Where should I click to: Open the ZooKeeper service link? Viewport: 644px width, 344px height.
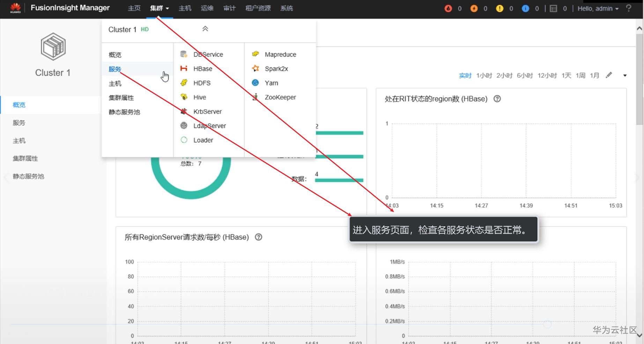(x=280, y=97)
